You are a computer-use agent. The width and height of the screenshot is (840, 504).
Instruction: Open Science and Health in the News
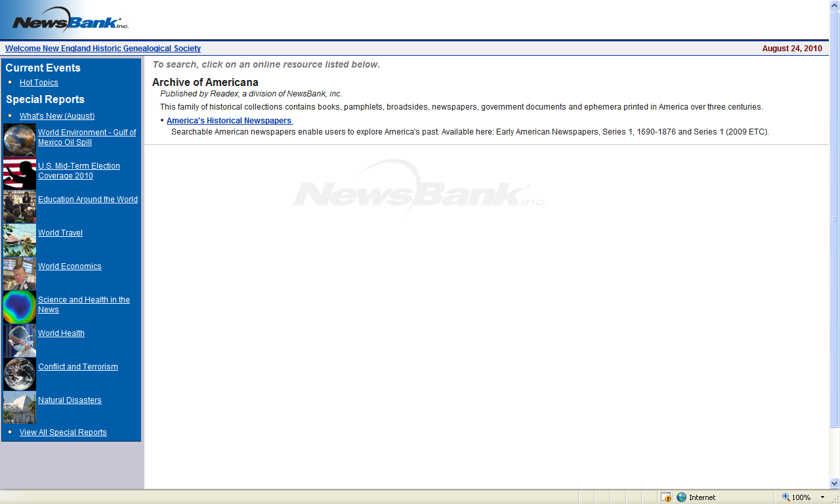[84, 304]
